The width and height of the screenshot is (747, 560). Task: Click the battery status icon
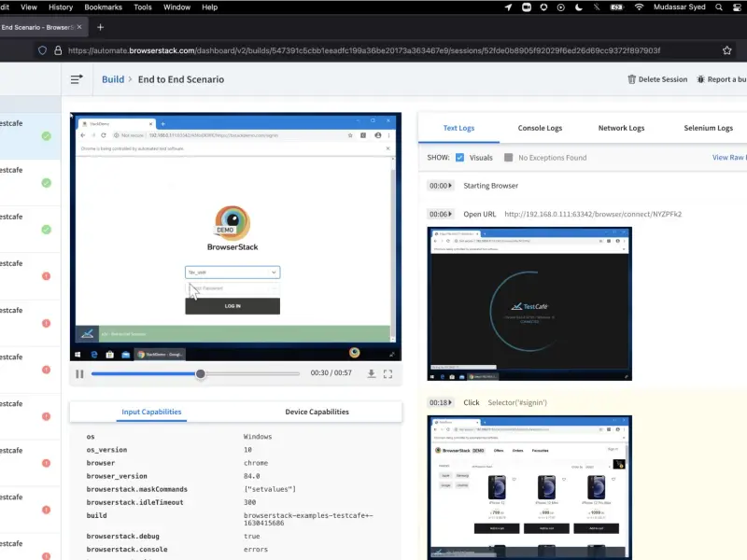[616, 7]
